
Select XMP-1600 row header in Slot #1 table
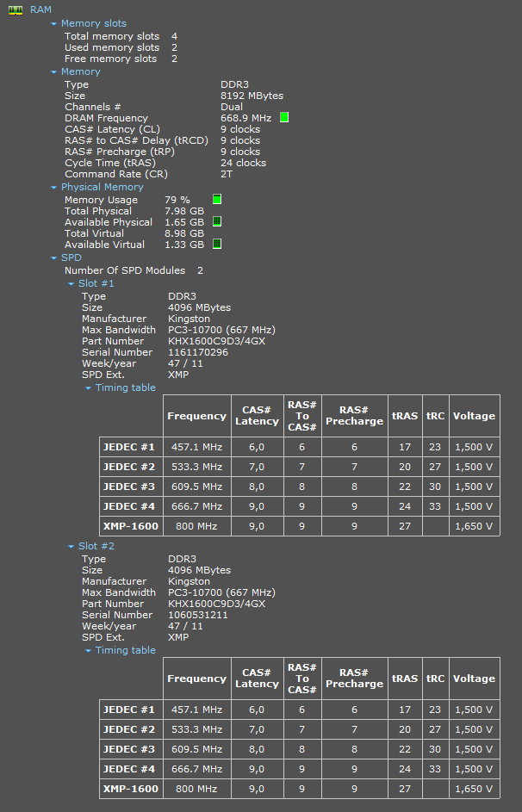pyautogui.click(x=131, y=526)
